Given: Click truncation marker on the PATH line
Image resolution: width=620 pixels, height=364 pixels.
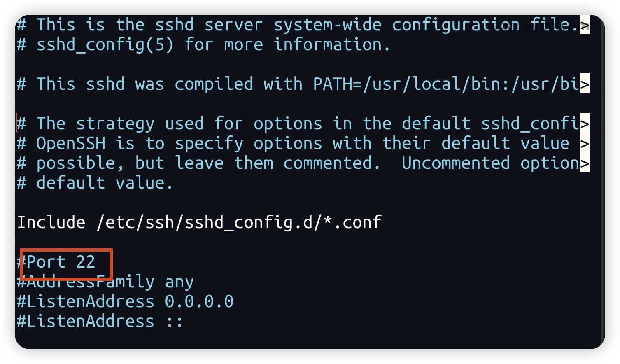Looking at the screenshot, I should pyautogui.click(x=584, y=84).
